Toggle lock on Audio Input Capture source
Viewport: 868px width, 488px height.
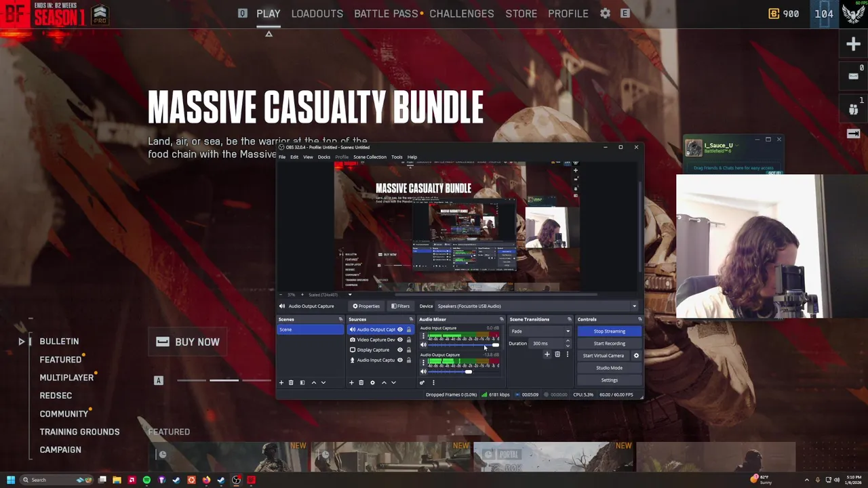(408, 361)
